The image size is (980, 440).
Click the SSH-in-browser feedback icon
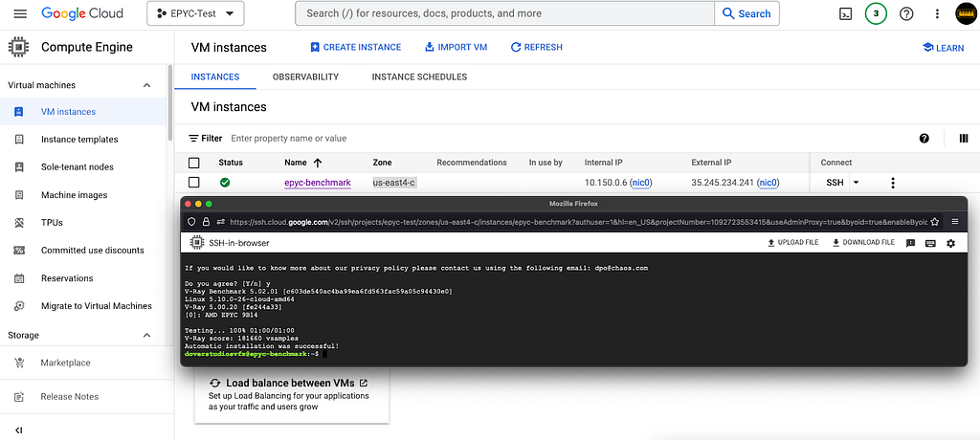point(911,243)
